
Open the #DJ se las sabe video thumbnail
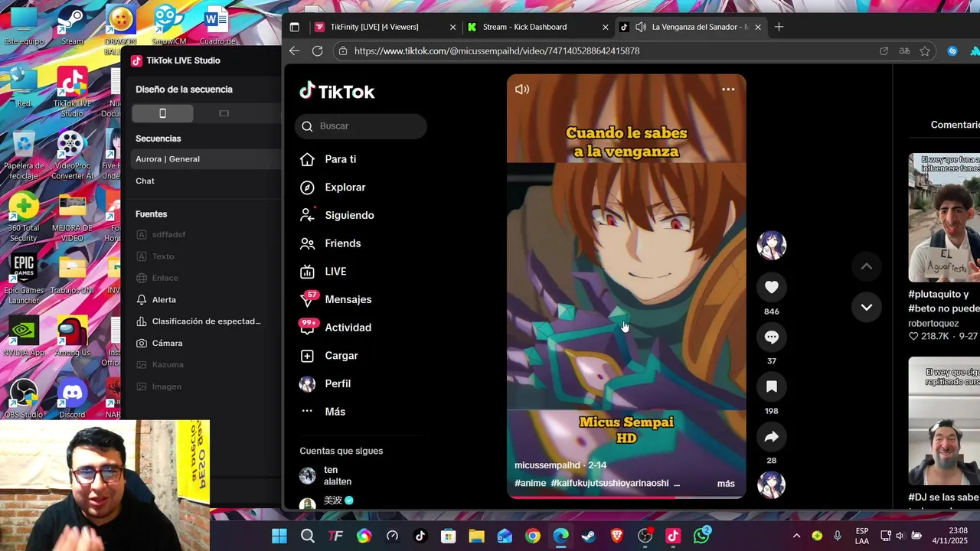pyautogui.click(x=944, y=421)
